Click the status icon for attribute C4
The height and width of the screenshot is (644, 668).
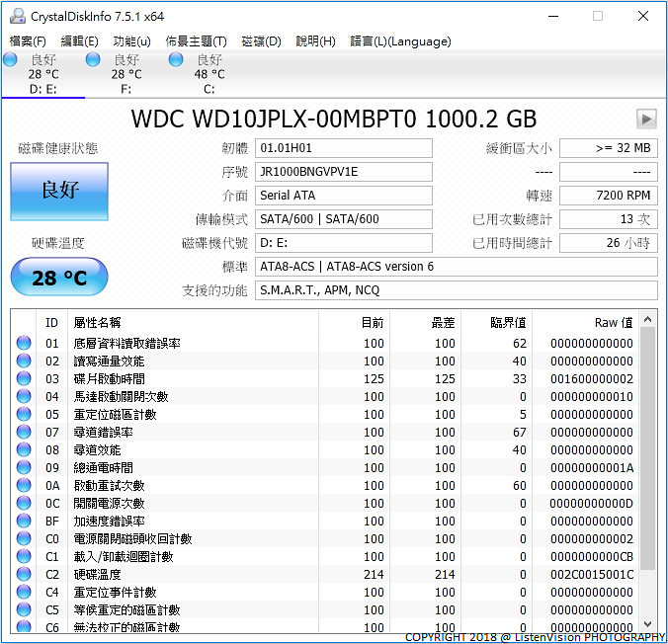click(x=24, y=592)
